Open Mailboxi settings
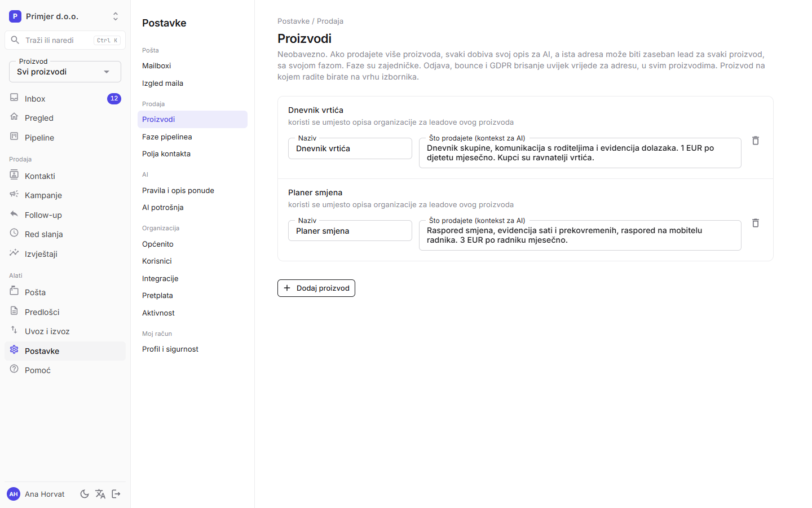The image size is (812, 508). coord(192,66)
